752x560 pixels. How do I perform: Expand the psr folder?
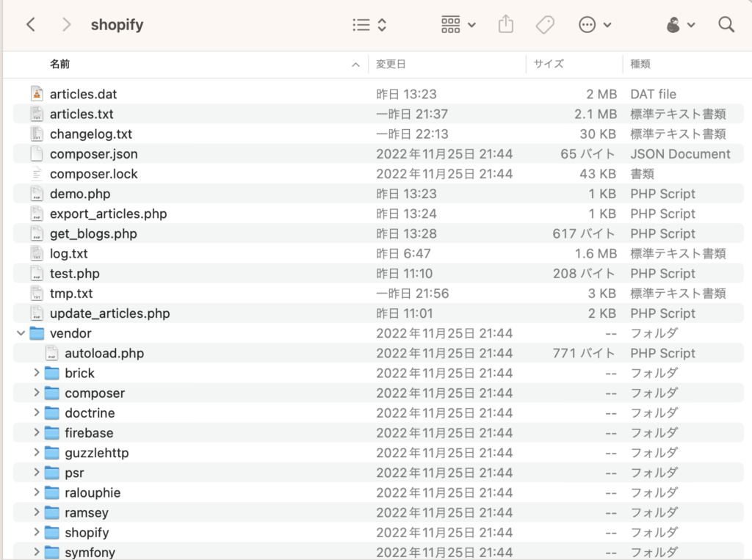[x=37, y=472]
